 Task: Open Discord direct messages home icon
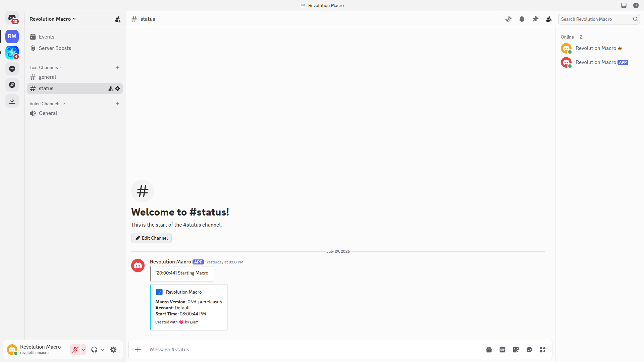click(x=12, y=18)
